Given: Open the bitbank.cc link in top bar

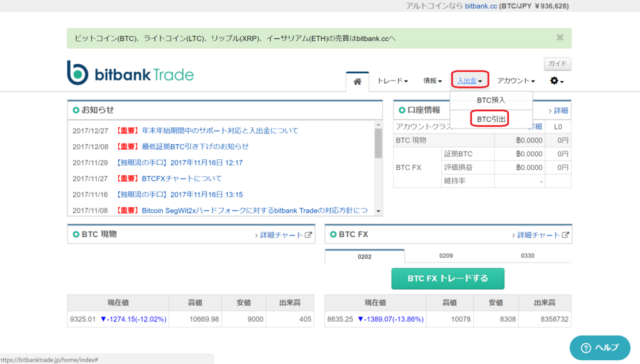Looking at the screenshot, I should coord(481,6).
